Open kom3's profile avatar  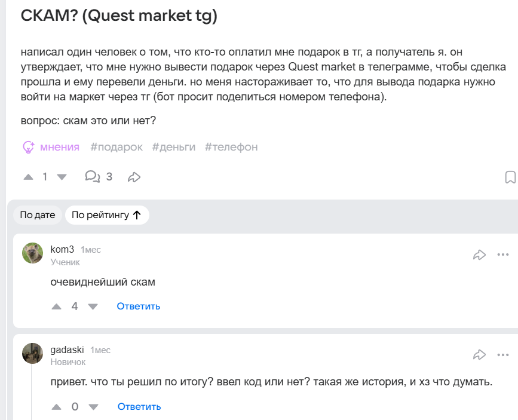pos(33,253)
